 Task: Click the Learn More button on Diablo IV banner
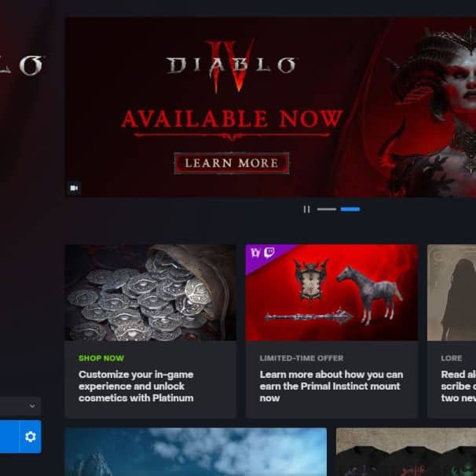(232, 163)
